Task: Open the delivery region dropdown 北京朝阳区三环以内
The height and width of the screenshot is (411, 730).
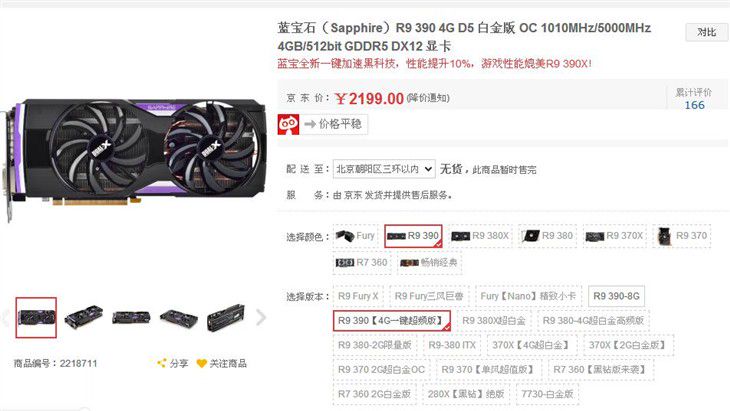Action: [x=384, y=169]
